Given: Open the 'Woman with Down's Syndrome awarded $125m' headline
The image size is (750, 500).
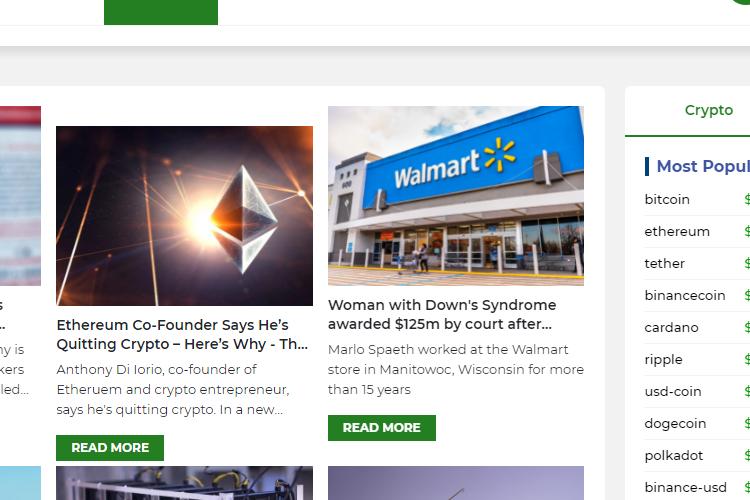Looking at the screenshot, I should click(442, 314).
